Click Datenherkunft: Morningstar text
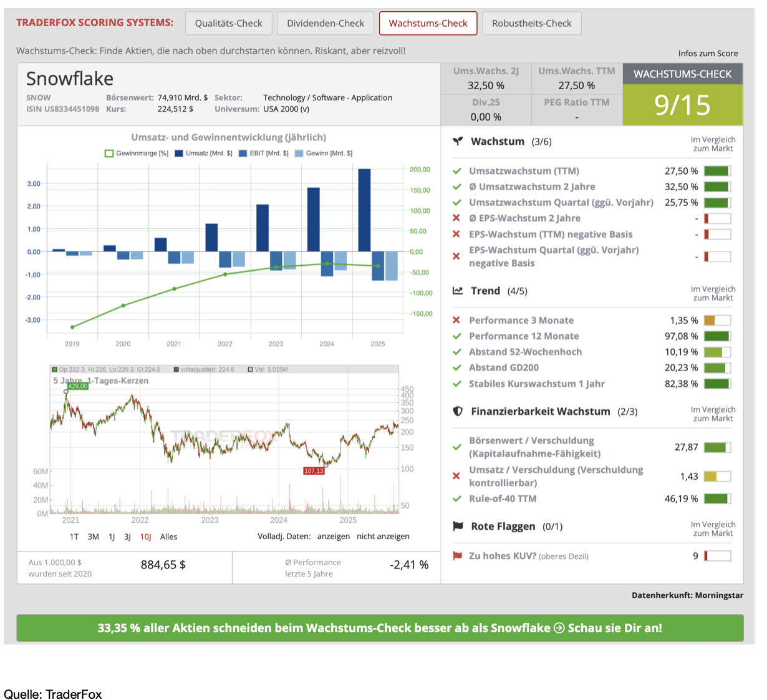767x700 pixels. click(687, 595)
